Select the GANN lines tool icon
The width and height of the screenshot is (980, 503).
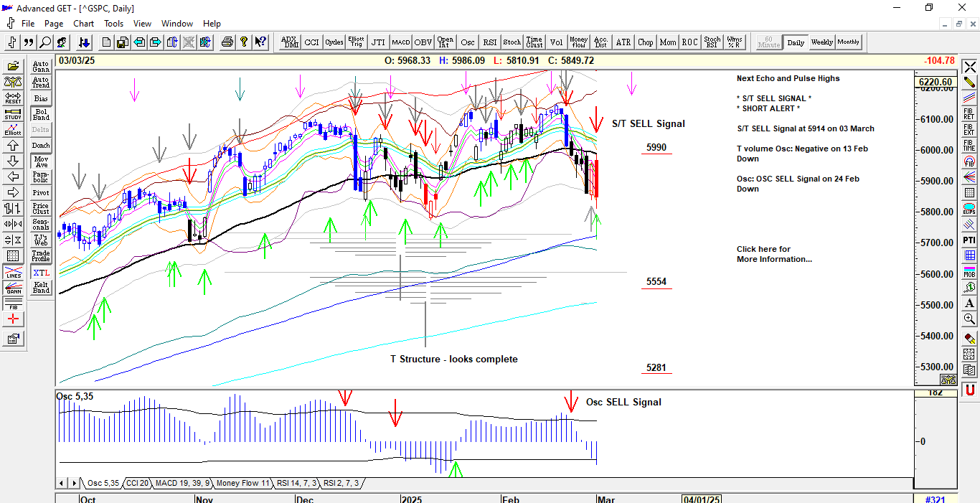coord(13,288)
